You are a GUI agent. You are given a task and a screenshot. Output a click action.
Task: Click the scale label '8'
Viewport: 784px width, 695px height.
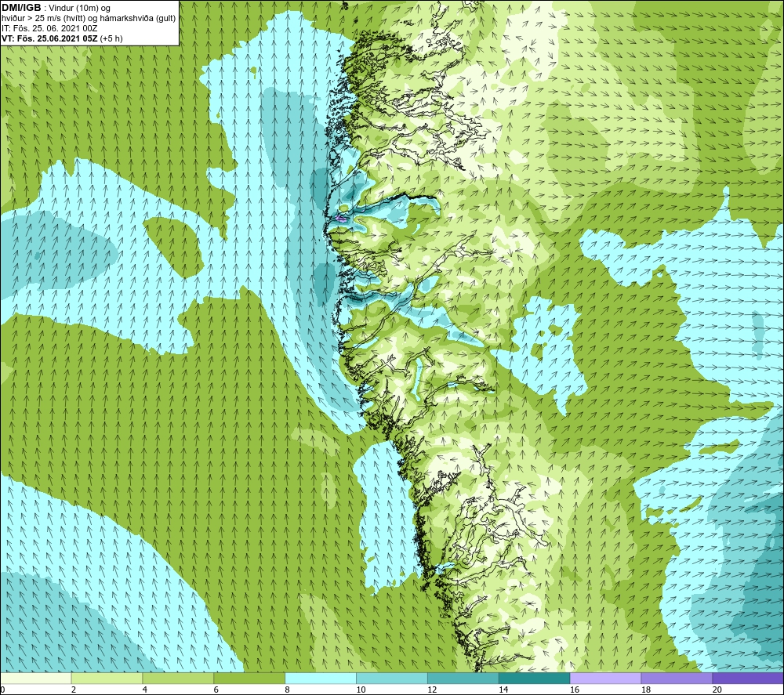coord(287,690)
